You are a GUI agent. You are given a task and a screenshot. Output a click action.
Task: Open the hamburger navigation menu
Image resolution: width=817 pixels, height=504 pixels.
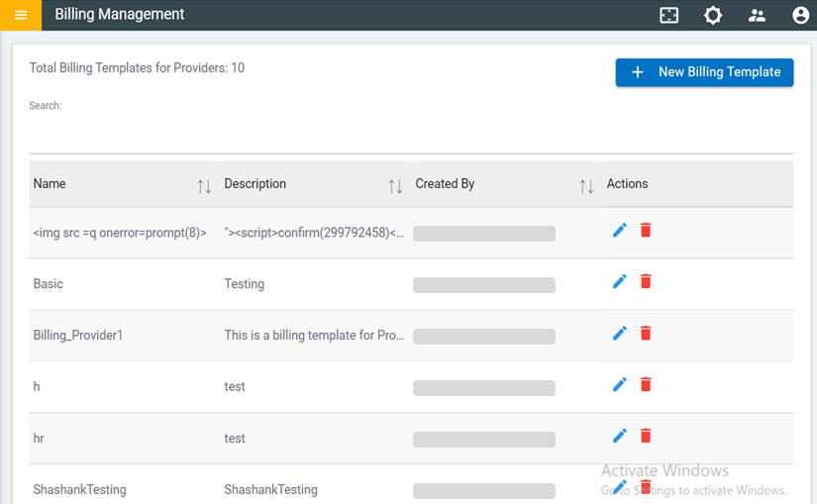(x=21, y=15)
